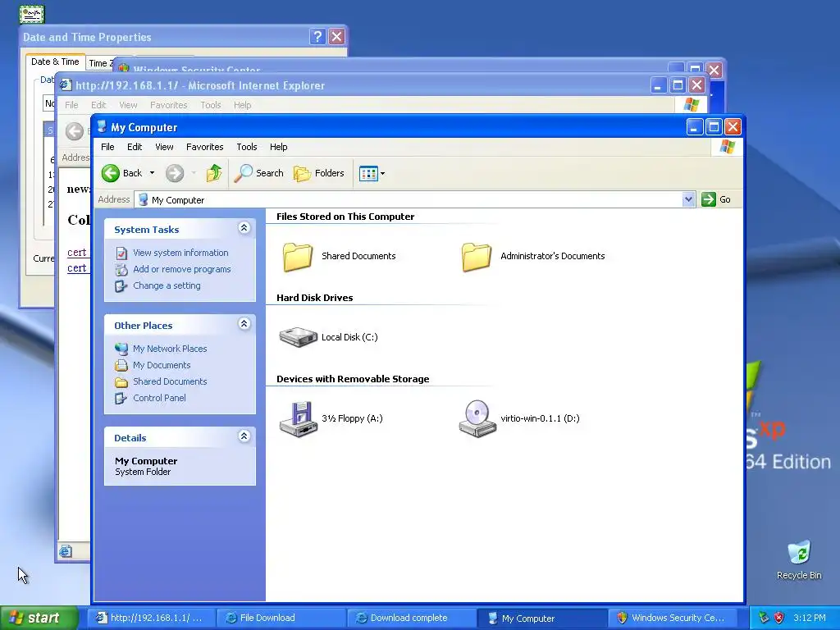Image resolution: width=840 pixels, height=630 pixels.
Task: Click the network tray icon
Action: coord(764,618)
